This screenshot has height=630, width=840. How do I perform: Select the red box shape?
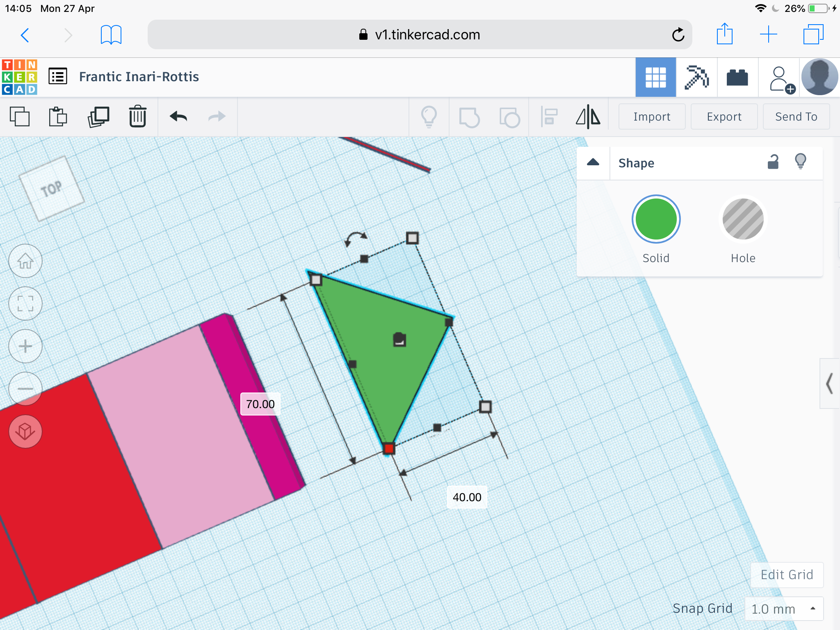tap(78, 488)
